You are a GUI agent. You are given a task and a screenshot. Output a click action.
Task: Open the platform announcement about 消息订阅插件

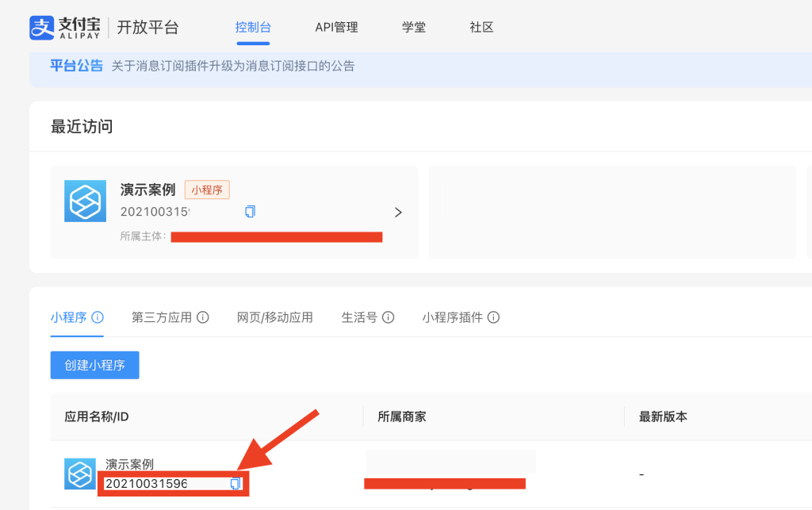[x=232, y=66]
